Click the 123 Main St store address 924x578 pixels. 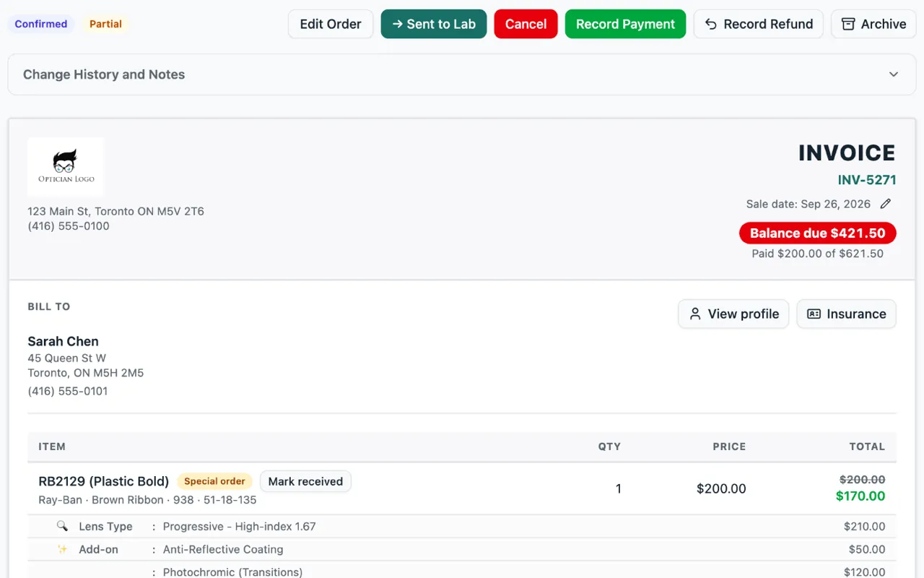click(x=115, y=212)
